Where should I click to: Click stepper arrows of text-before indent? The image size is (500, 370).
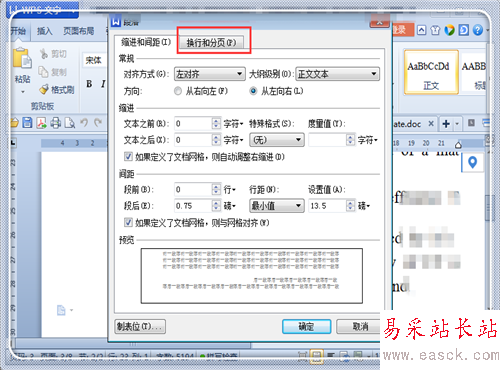(x=216, y=124)
